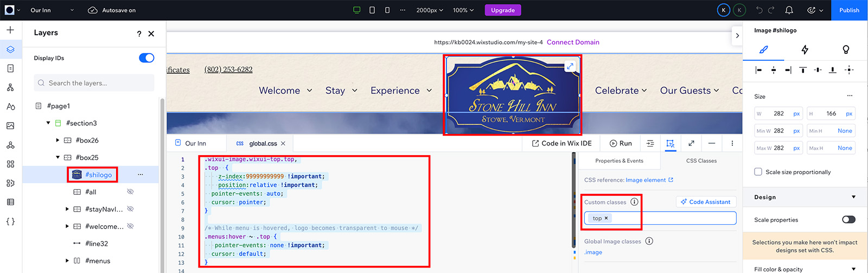
Task: Open the 100% zoom dropdown
Action: pos(463,10)
